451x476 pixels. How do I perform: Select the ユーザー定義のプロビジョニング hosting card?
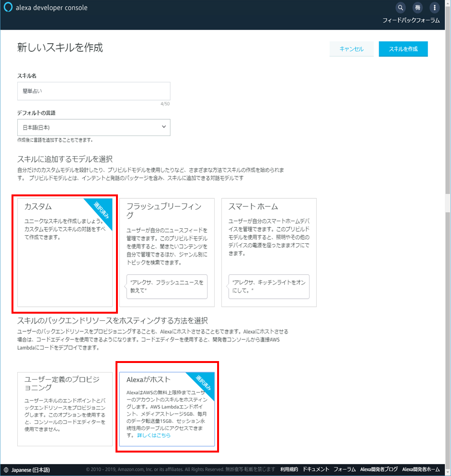click(x=65, y=409)
